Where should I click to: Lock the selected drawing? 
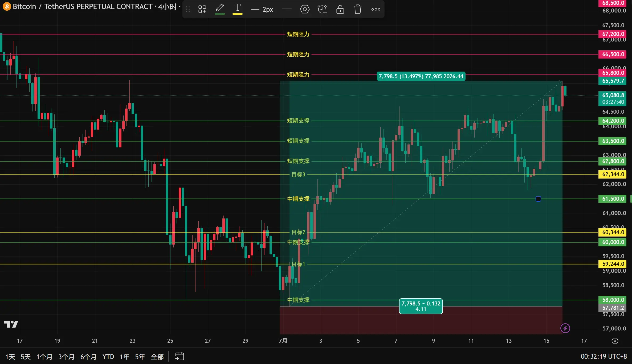click(x=340, y=10)
